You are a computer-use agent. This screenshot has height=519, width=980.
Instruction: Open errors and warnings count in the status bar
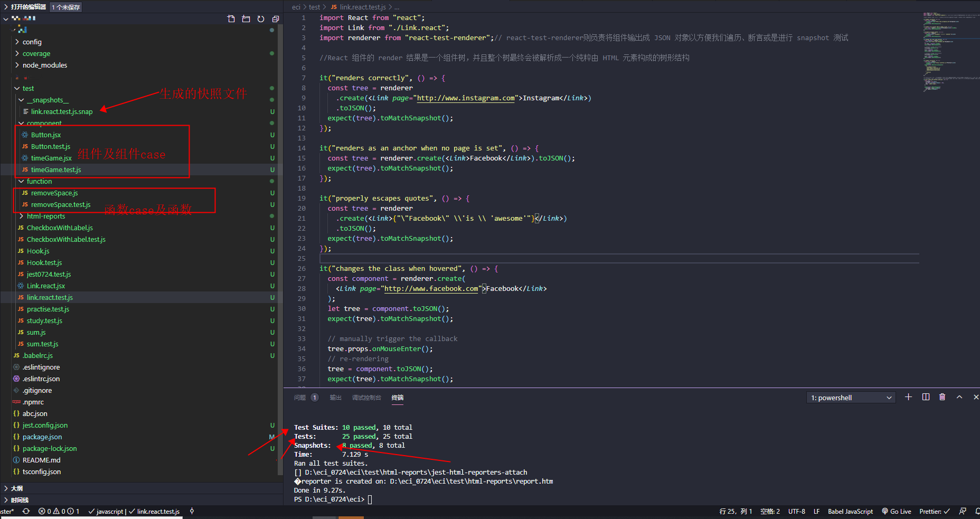[x=59, y=511]
